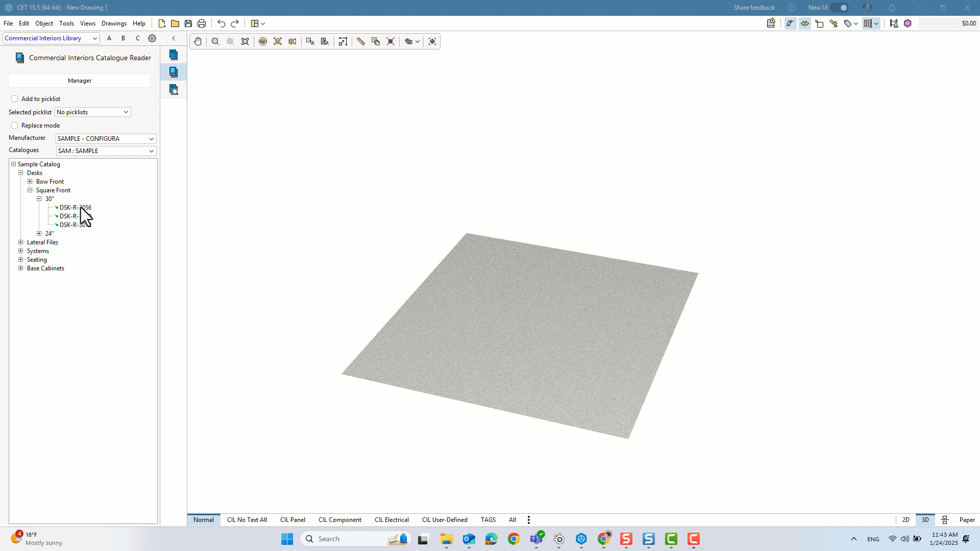This screenshot has width=980, height=551.
Task: Open the catalogue search sidebar icon
Action: pos(174,90)
